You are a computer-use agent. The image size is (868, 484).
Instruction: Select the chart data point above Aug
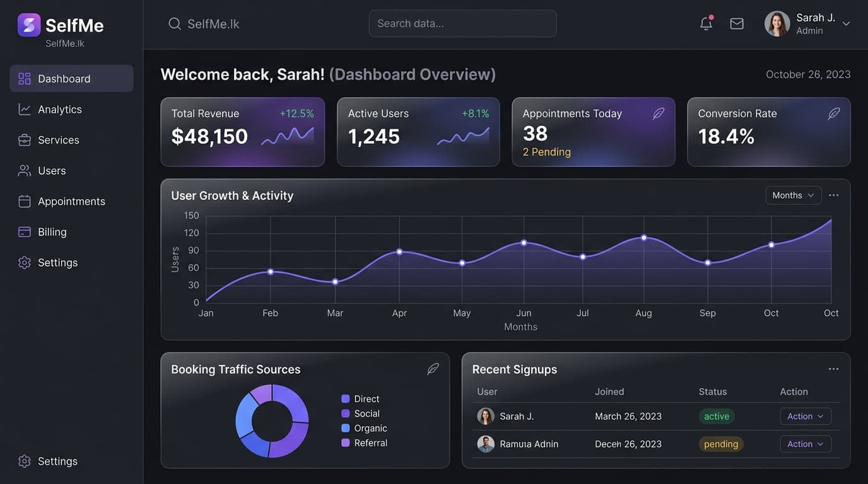tap(644, 238)
